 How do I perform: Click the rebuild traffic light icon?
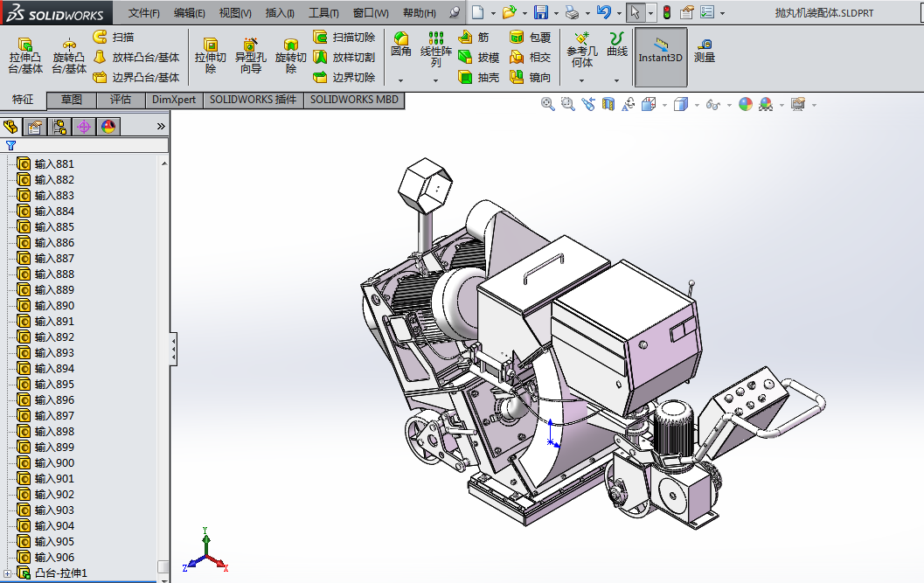pyautogui.click(x=666, y=12)
